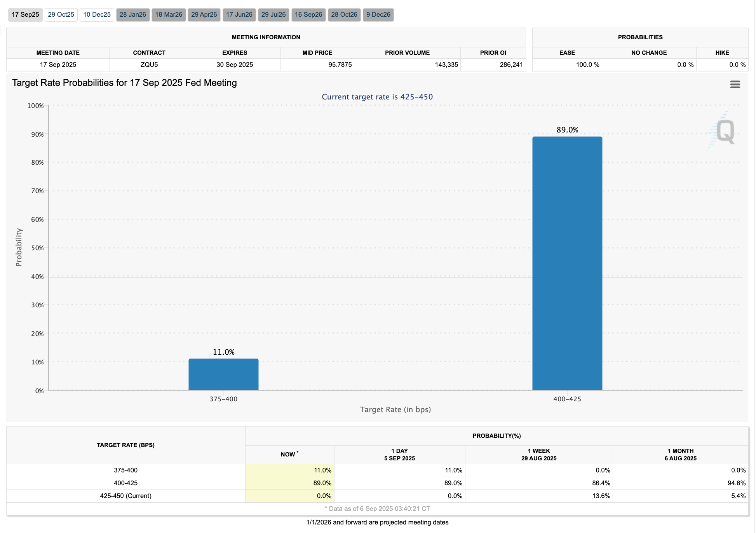Select the 17 Sep25 meeting tab
The width and height of the screenshot is (756, 533).
25,15
